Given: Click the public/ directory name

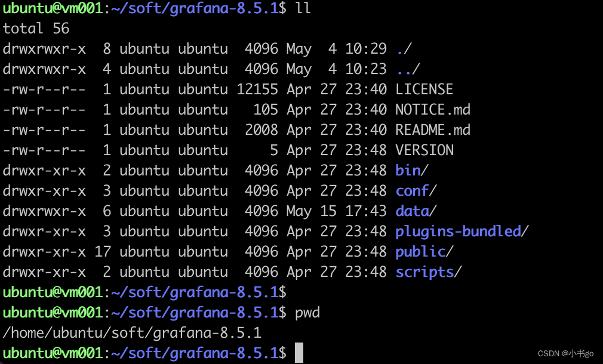Looking at the screenshot, I should click(424, 252).
